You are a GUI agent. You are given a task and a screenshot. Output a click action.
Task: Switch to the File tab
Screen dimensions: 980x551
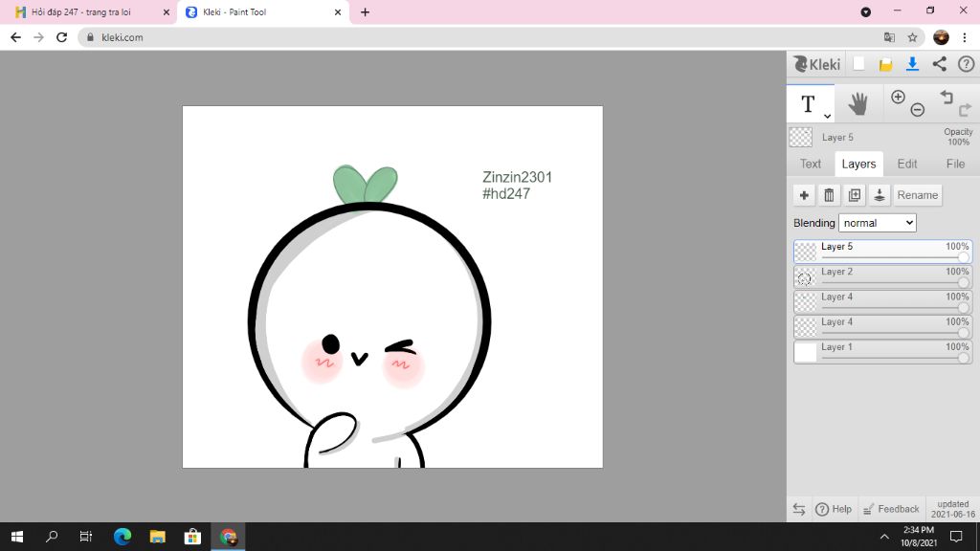[x=955, y=164]
